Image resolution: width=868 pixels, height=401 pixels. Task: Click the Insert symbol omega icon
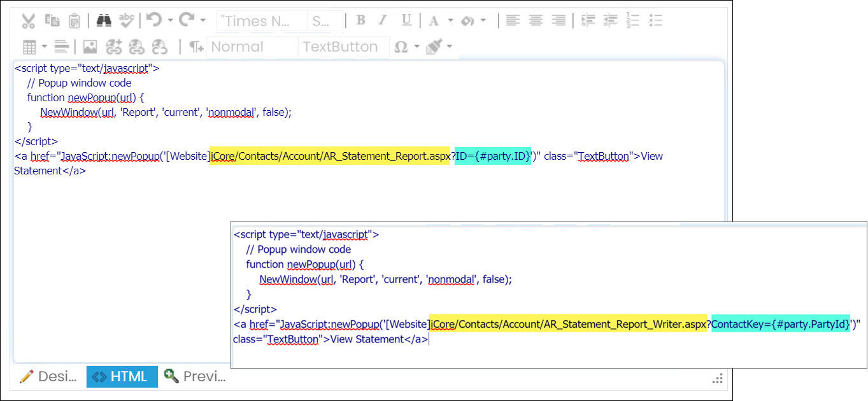click(401, 47)
